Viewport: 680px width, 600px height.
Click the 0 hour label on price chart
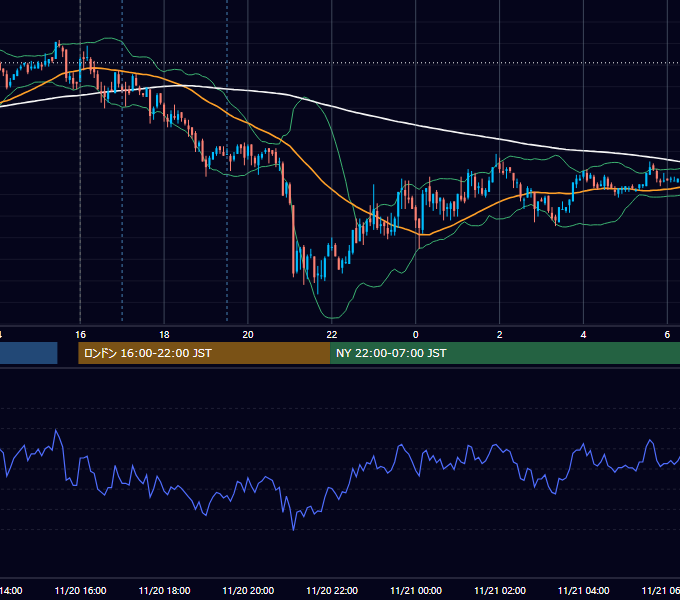point(415,335)
